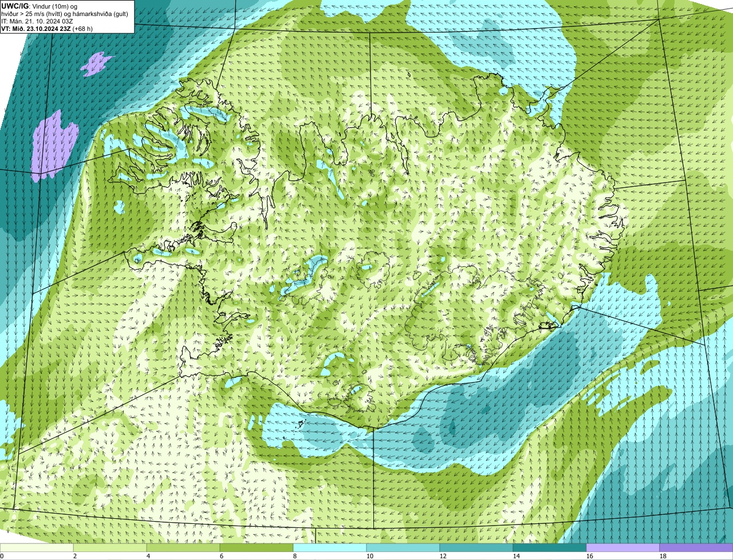
Task: Click the 'UWC/IG: Vindur (10m) og' title line
Action: (40, 6)
